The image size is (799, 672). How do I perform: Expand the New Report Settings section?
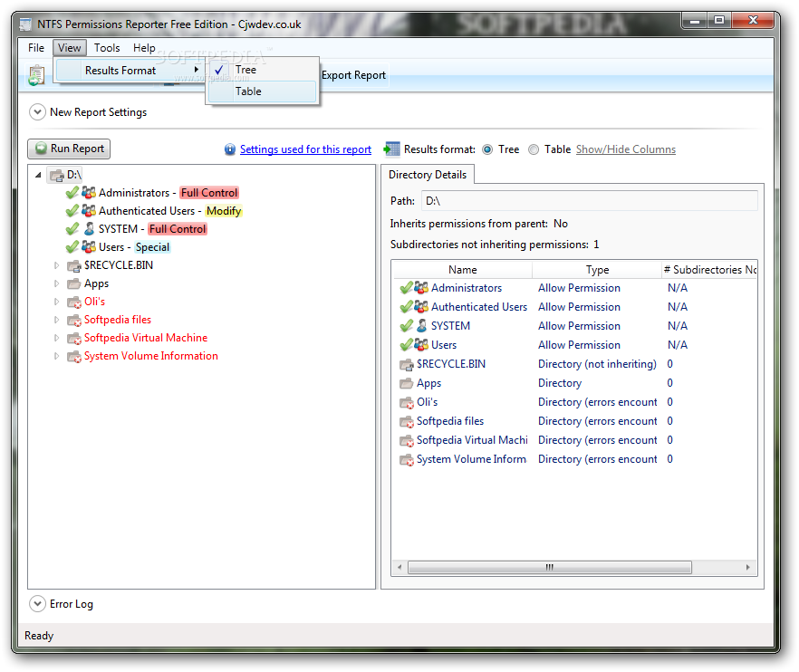click(38, 111)
